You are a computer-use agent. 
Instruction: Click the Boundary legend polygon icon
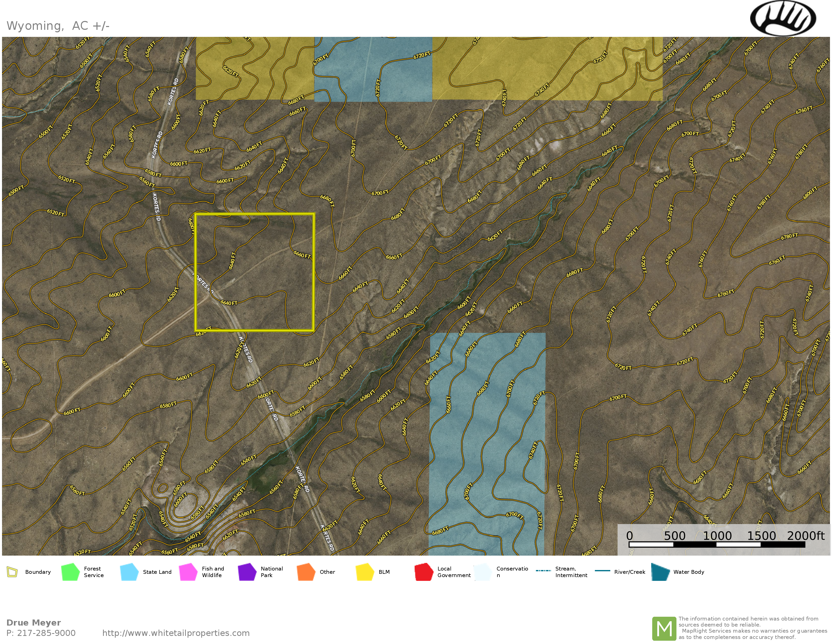coord(12,572)
